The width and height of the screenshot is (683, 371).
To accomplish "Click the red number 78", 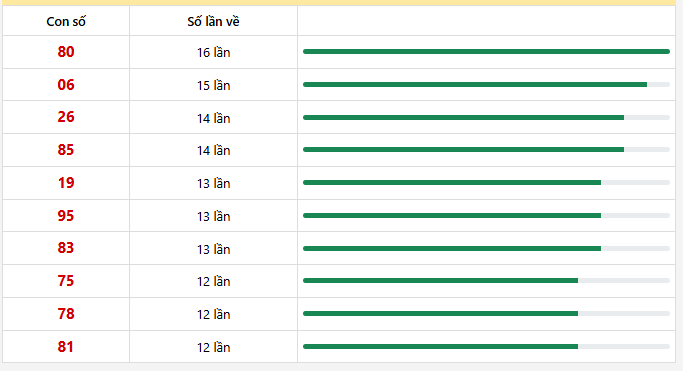I will [66, 314].
